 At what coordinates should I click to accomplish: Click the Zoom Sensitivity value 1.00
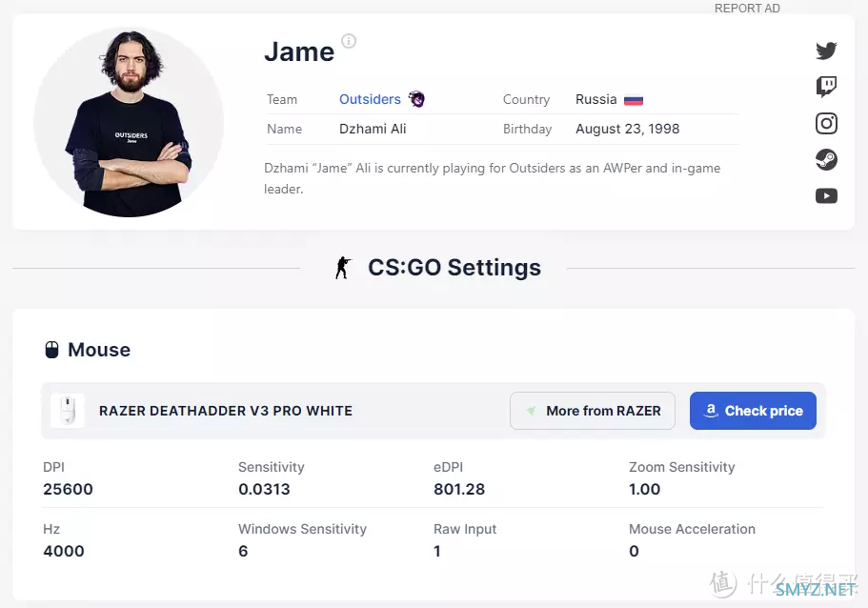coord(644,490)
